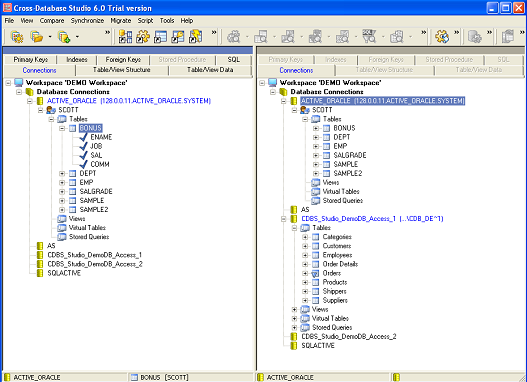This screenshot has height=382, width=527.
Task: Click BONUS [SCOTT] text in status bar
Action: (164, 377)
